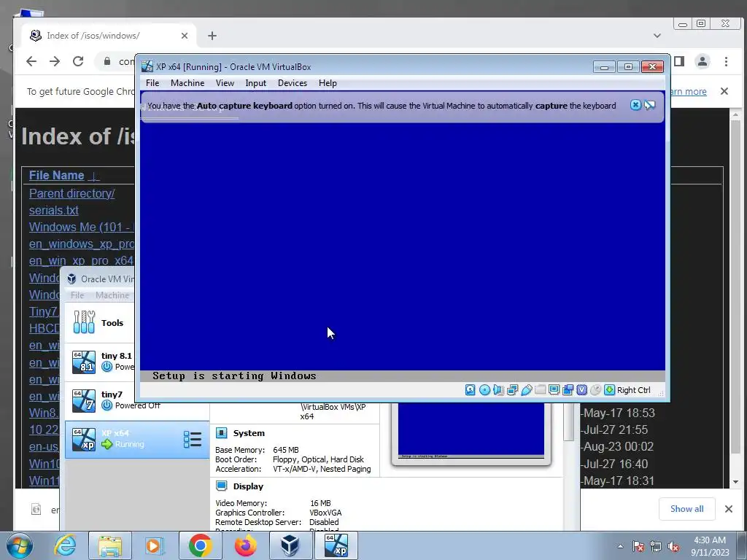Close the Chrome update info bar

(x=724, y=91)
